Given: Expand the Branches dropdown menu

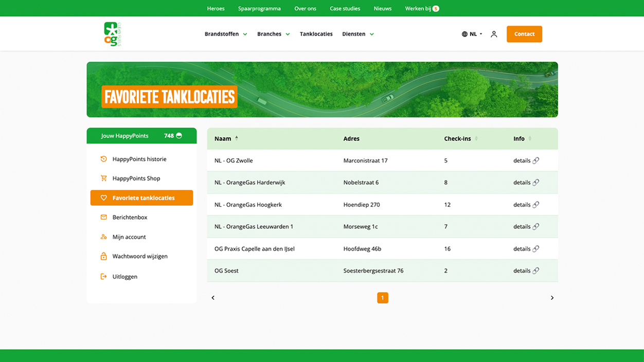Looking at the screenshot, I should tap(274, 34).
